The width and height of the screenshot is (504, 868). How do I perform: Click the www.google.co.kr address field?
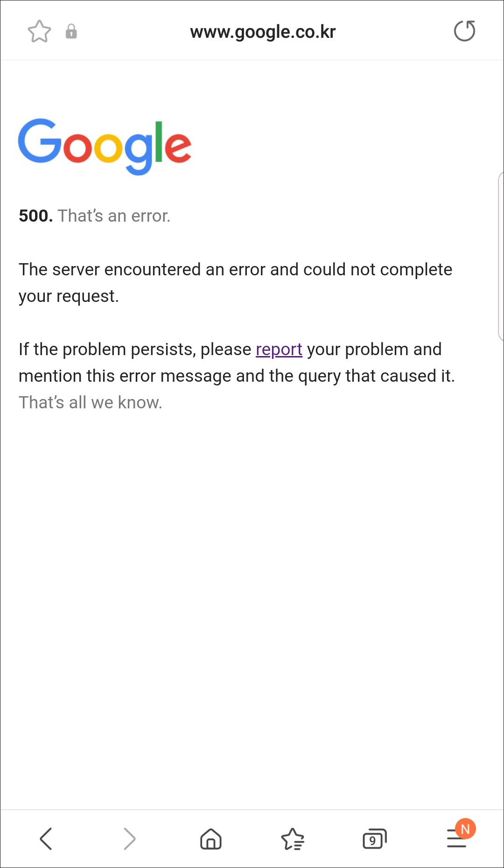pyautogui.click(x=263, y=32)
